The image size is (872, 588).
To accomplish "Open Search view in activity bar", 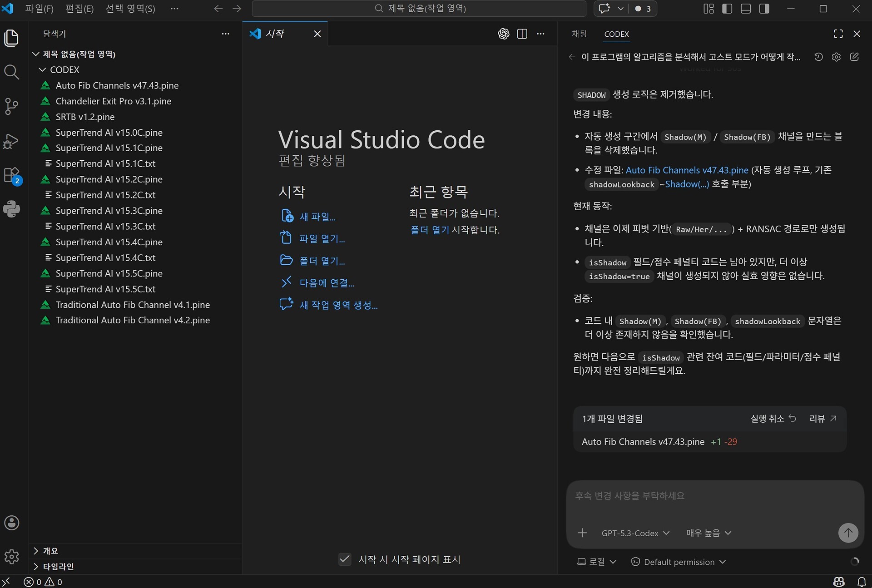I will (11, 72).
